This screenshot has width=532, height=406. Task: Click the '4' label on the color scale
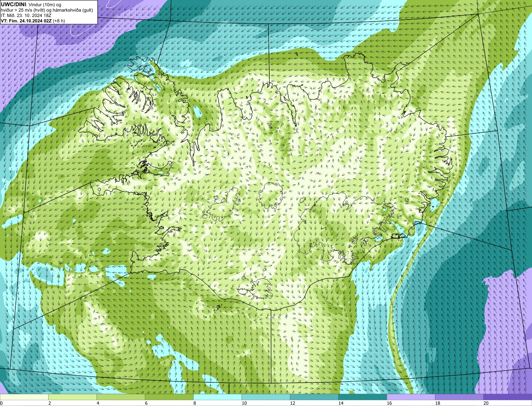(x=98, y=403)
